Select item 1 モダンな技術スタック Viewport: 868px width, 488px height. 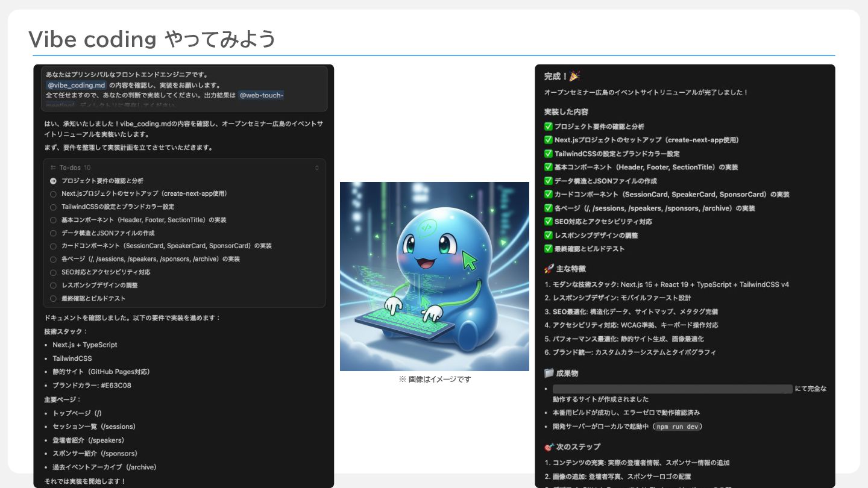667,284
